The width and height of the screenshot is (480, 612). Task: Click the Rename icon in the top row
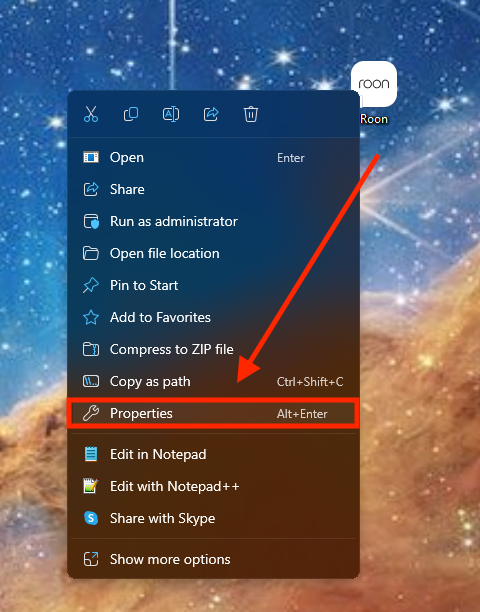click(x=171, y=114)
